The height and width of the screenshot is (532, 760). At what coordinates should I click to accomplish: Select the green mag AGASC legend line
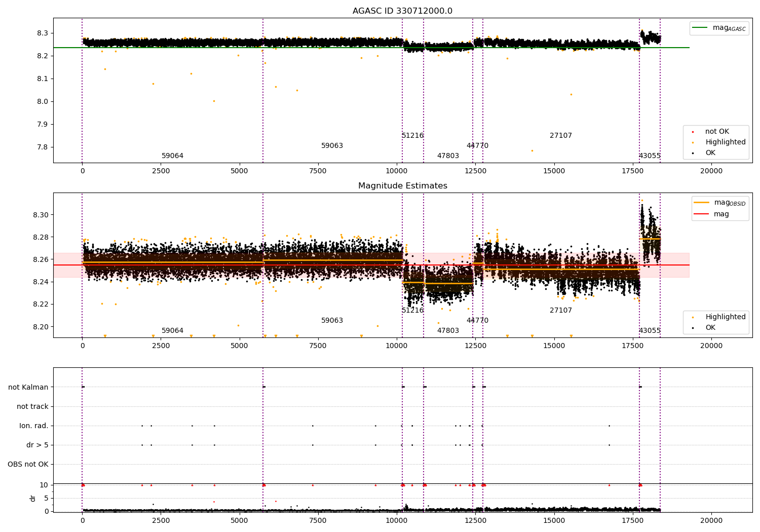(700, 28)
